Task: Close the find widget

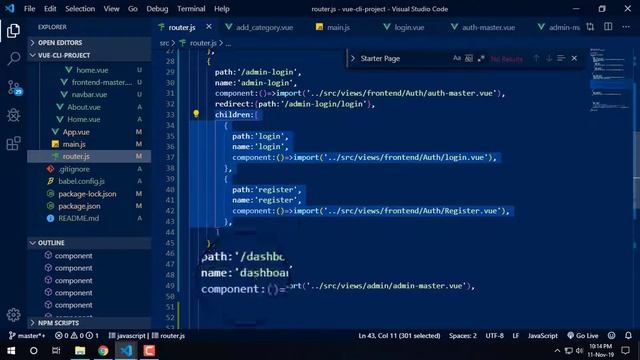Action: coord(574,58)
